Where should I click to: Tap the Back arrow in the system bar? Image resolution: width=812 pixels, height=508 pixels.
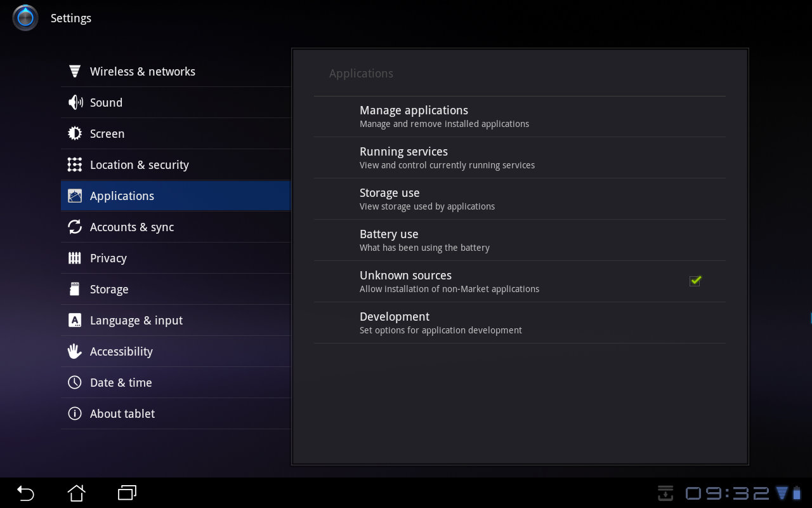point(25,493)
